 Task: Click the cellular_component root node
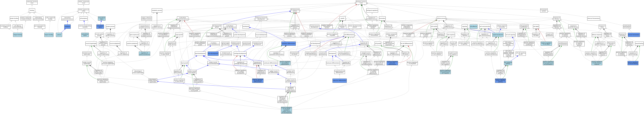point(84,3)
